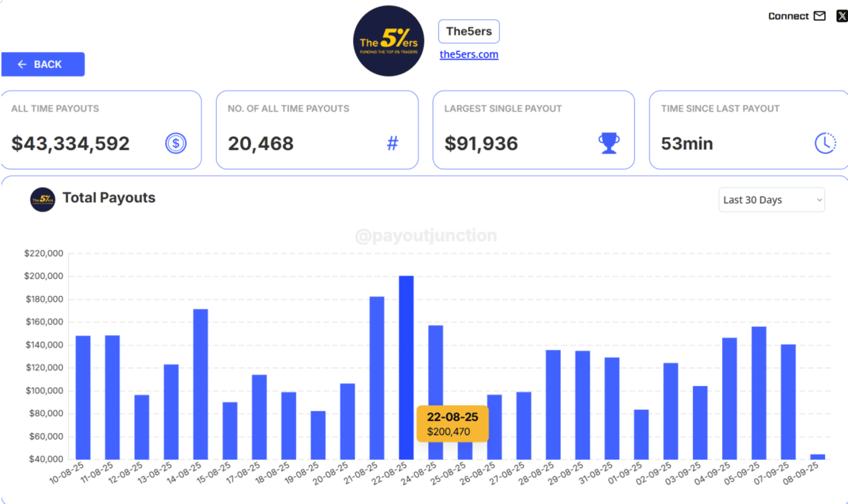The width and height of the screenshot is (848, 504).
Task: Open the the5ers.com link
Action: 469,55
